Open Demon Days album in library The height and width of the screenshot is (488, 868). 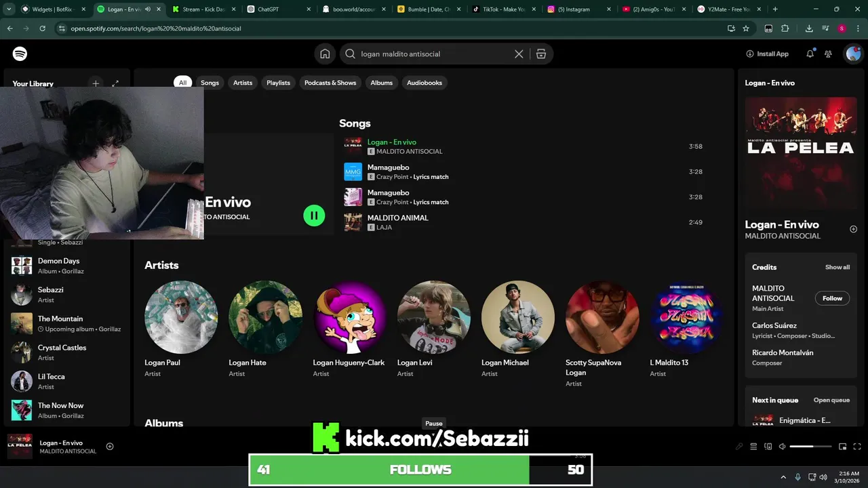66,266
